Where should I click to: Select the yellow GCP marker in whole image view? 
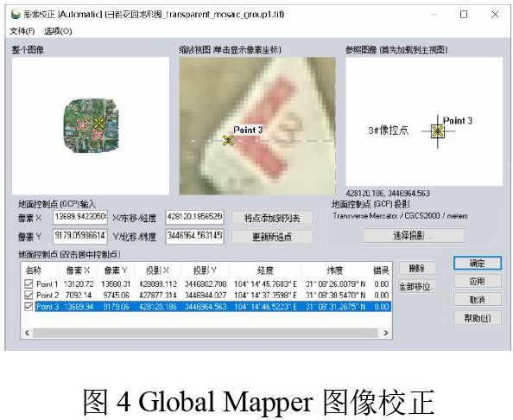pyautogui.click(x=98, y=124)
